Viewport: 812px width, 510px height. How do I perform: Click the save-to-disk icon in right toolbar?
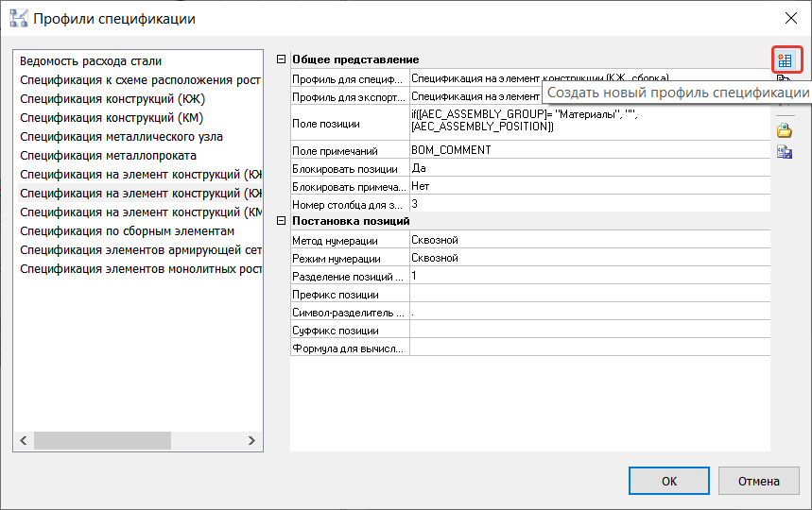[x=784, y=152]
